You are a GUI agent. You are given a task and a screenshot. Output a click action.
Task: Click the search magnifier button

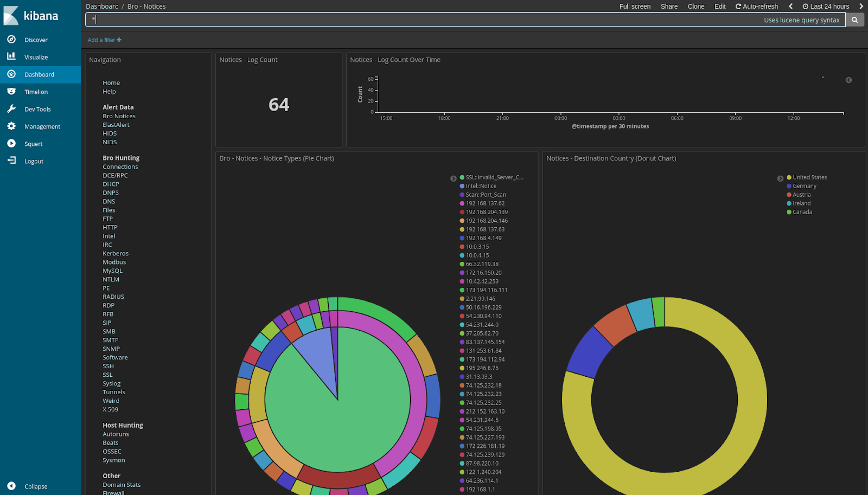[855, 20]
